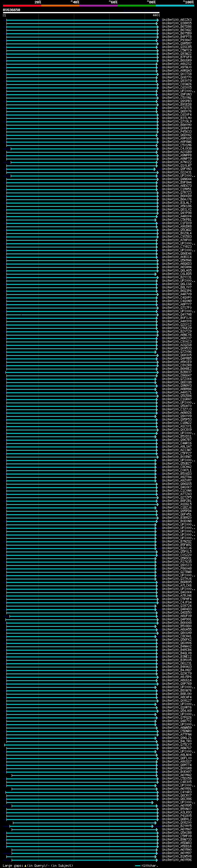Select the UniRef100_Q7X9L9 label
The height and width of the screenshot is (868, 197).
pyautogui.click(x=176, y=122)
